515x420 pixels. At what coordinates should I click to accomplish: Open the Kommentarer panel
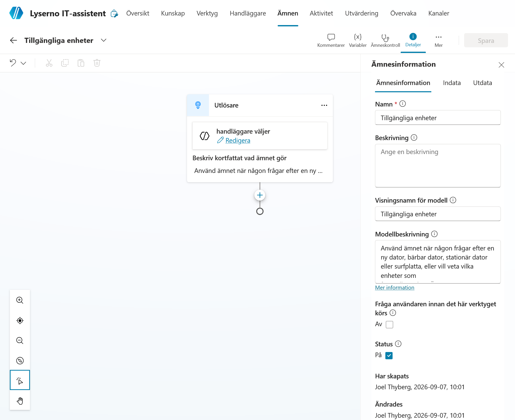click(x=331, y=41)
